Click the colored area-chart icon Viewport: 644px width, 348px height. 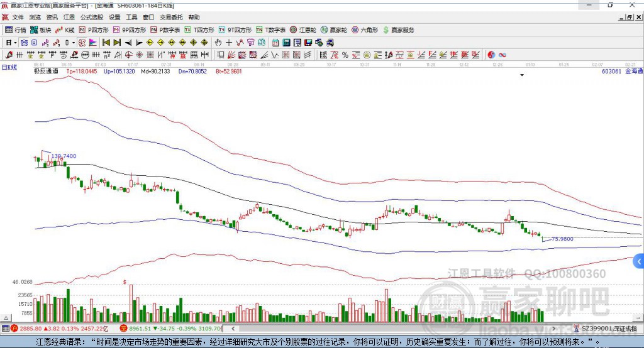coord(93,43)
